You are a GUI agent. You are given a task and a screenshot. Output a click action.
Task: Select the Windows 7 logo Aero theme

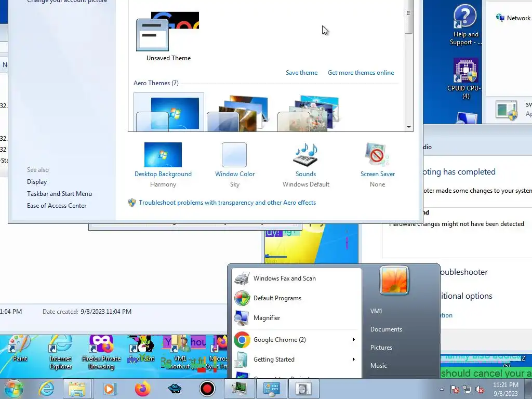click(169, 112)
